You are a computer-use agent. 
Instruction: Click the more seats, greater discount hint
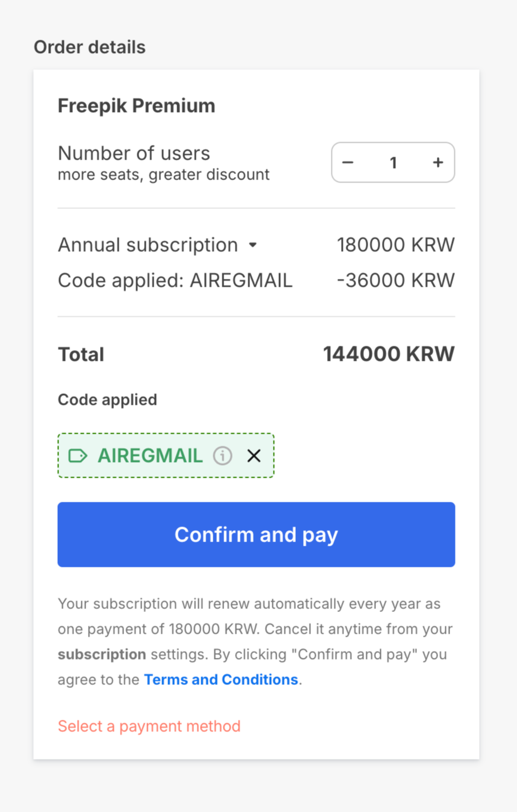tap(163, 175)
